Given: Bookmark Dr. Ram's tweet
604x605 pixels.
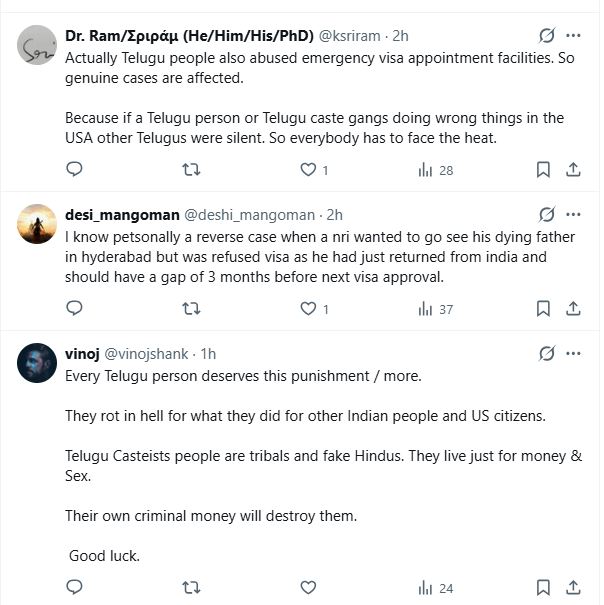Looking at the screenshot, I should coord(543,170).
